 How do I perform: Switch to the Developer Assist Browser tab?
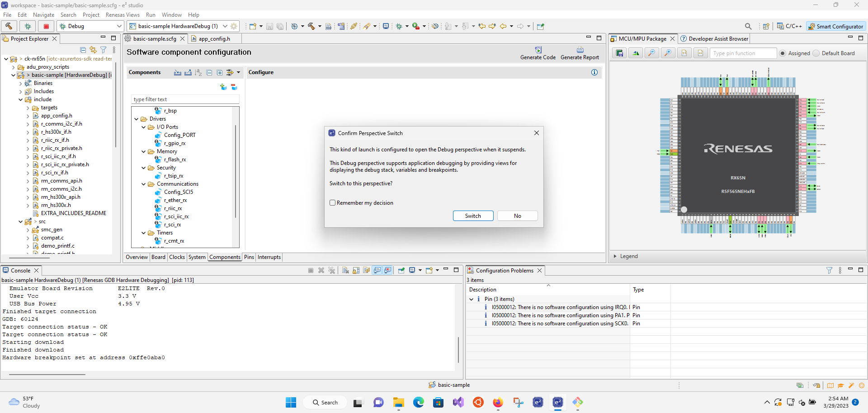[x=715, y=39]
